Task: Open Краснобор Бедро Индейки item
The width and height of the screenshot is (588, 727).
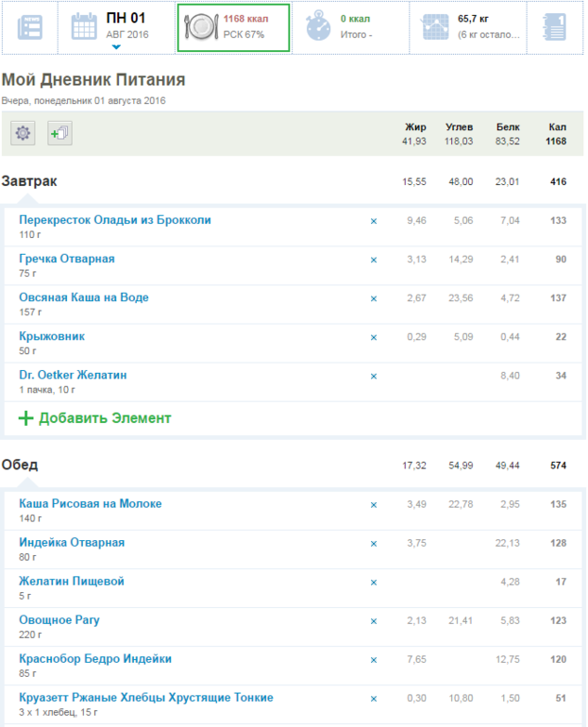Action: click(x=95, y=658)
